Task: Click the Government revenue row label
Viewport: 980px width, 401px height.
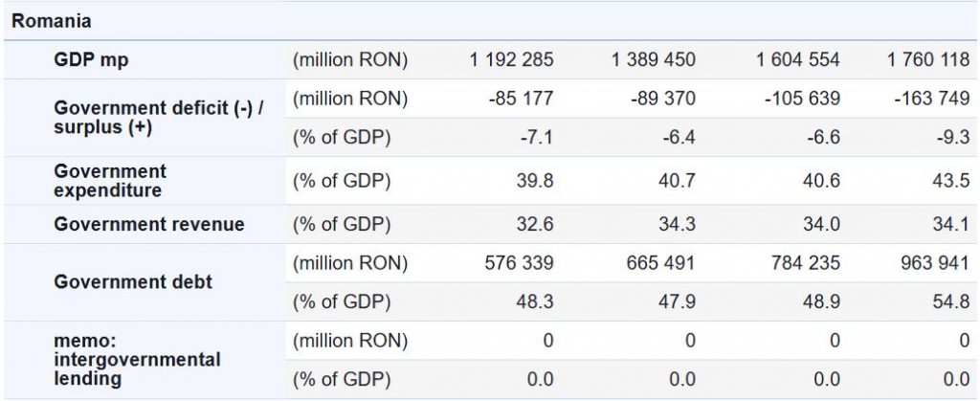Action: [x=148, y=225]
